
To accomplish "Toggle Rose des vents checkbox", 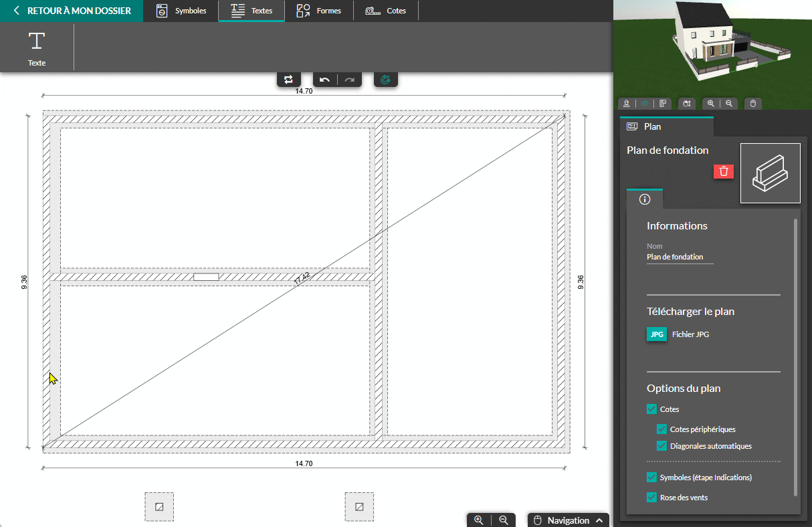I will pos(651,498).
